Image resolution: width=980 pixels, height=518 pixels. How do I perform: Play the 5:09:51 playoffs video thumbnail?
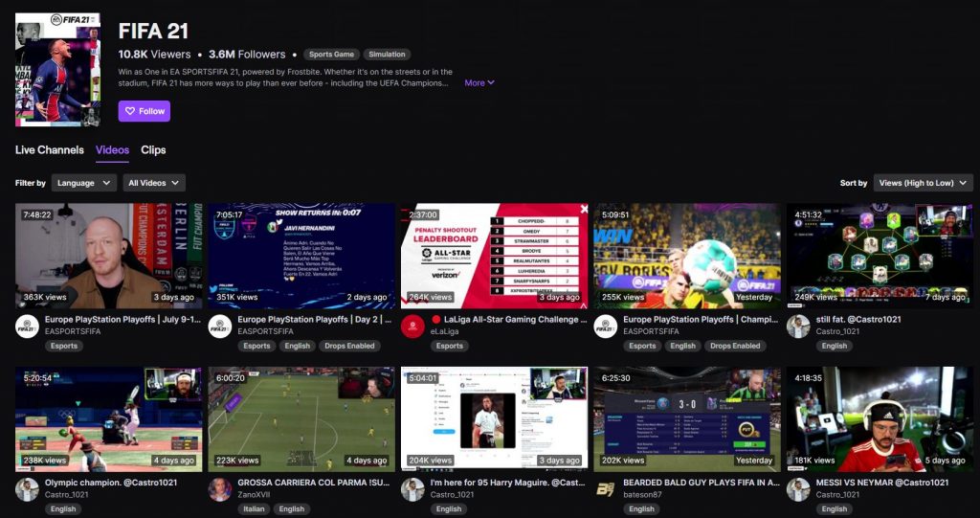click(x=687, y=256)
